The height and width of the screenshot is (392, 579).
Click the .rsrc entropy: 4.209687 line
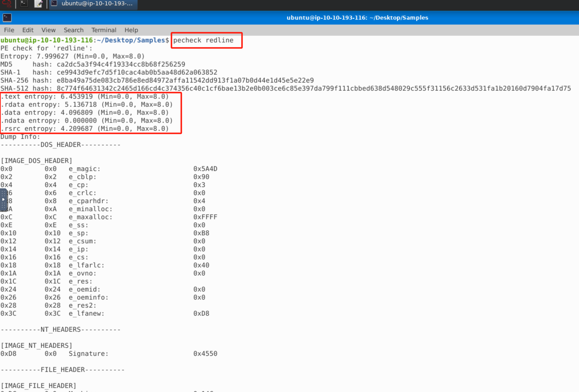(x=85, y=129)
